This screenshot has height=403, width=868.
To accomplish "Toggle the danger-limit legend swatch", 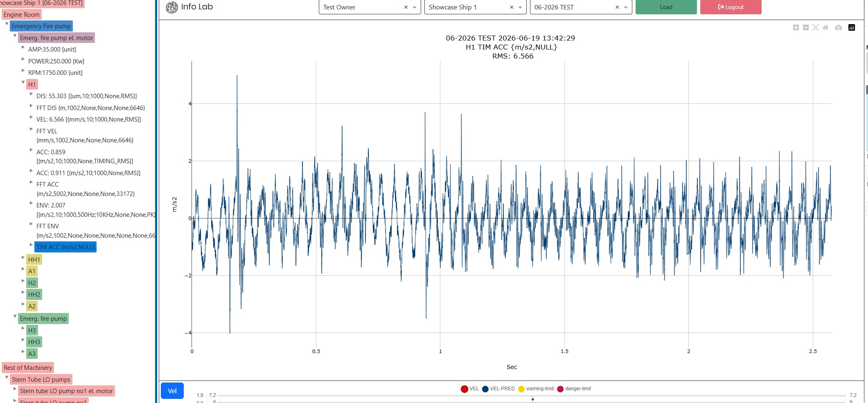I will [560, 389].
